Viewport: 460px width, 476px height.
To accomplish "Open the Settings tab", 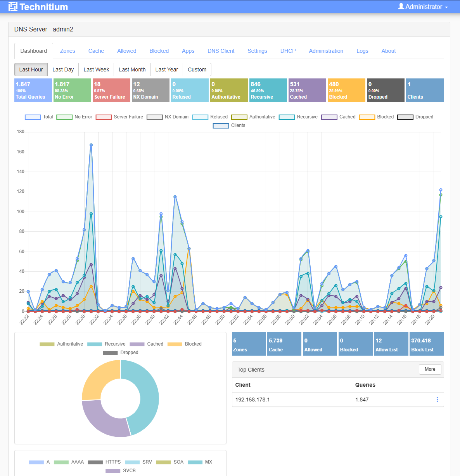I will 257,51.
